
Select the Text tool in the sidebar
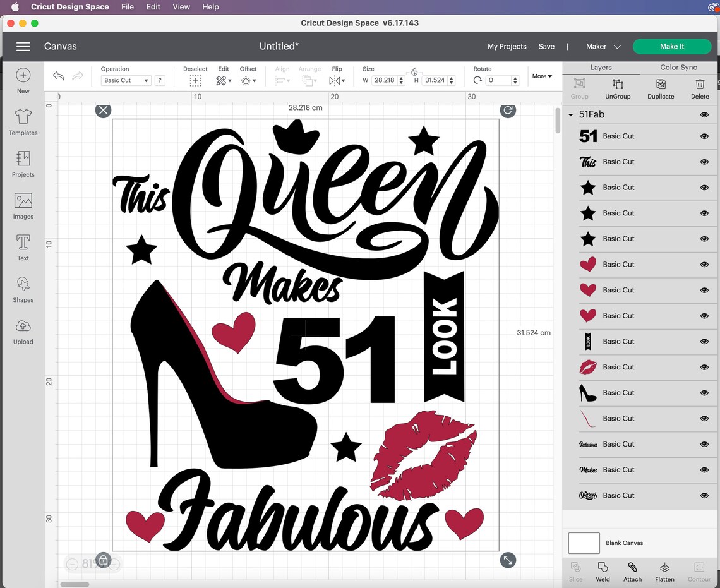(x=23, y=247)
